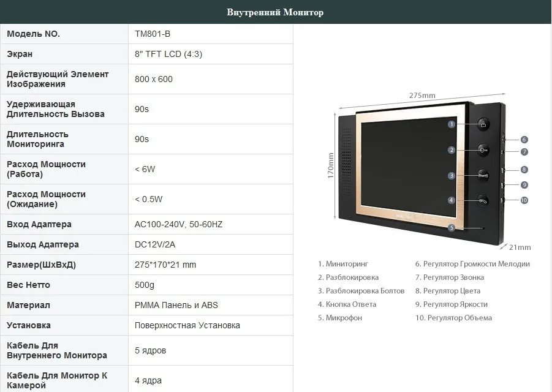552x392 pixels.
Task: Click 'Удерживающая Длительность Вызова' label
Action: coord(56,109)
